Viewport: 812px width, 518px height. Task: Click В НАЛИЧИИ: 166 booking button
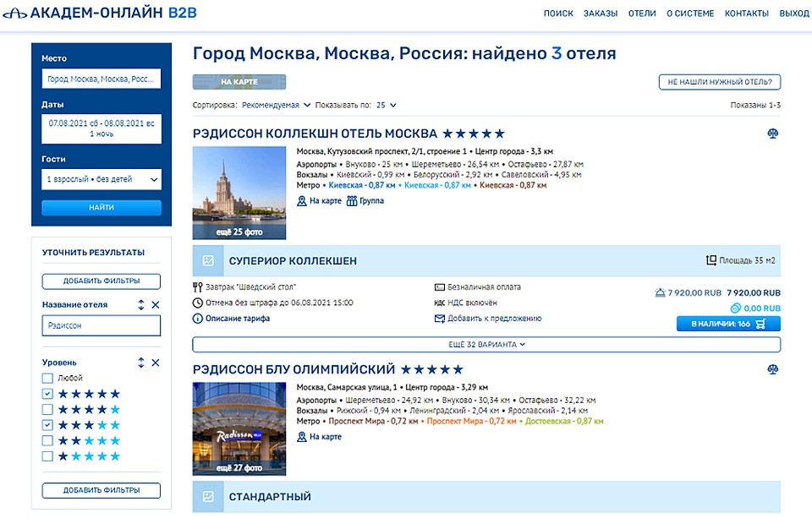coord(728,324)
